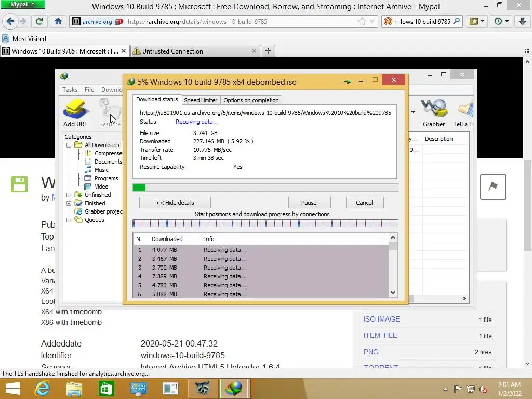The width and height of the screenshot is (532, 399).
Task: Open new tab with plus button
Action: (268, 51)
